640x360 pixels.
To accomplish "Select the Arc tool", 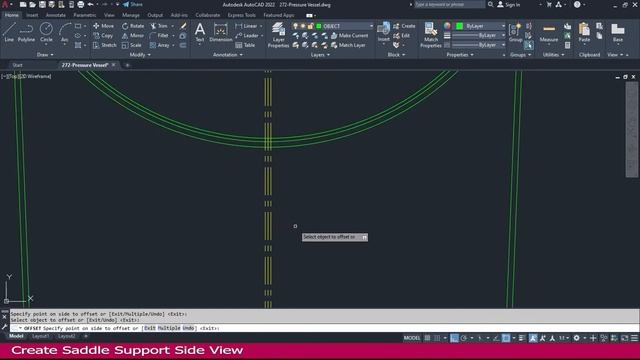I will (64, 32).
